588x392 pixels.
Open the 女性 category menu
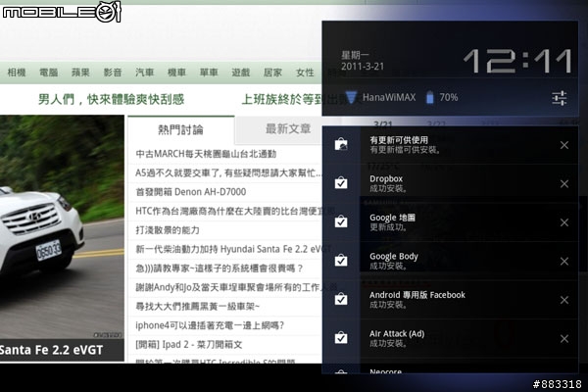click(x=305, y=73)
